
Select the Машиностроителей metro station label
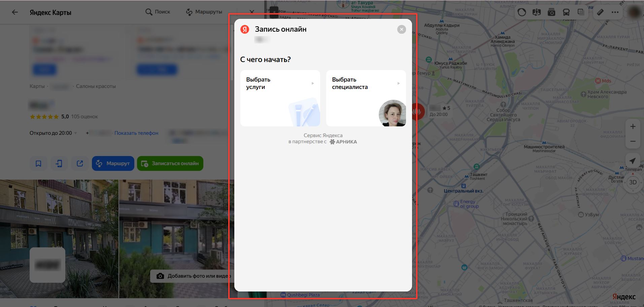pos(544,147)
